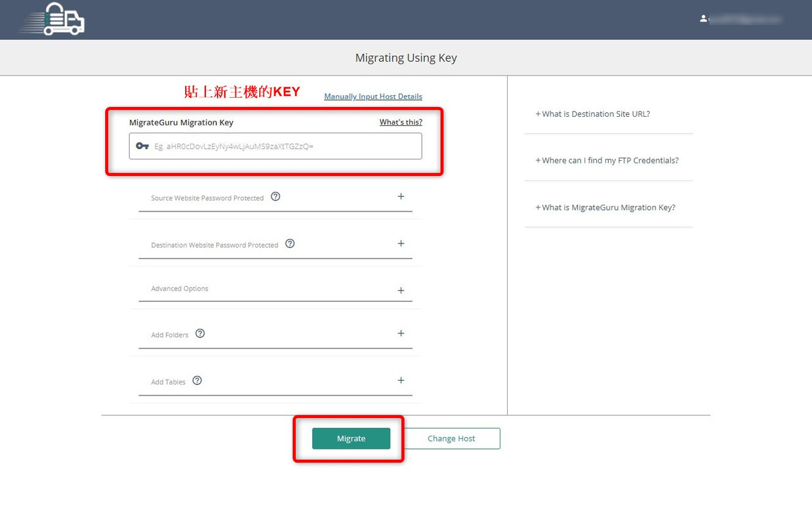Image resolution: width=812 pixels, height=525 pixels.
Task: Click the Migrating Using Key heading
Action: pyautogui.click(x=406, y=58)
